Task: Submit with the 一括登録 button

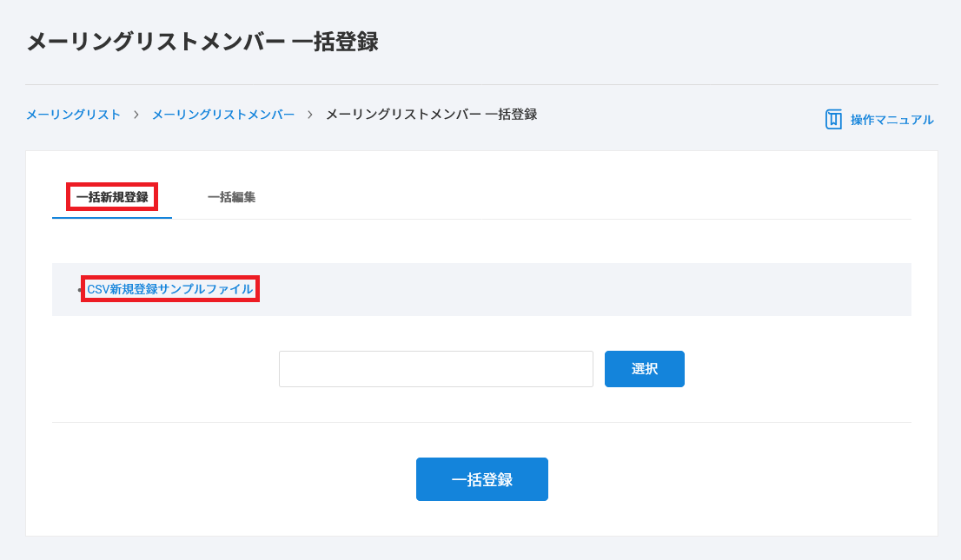Action: coord(481,479)
